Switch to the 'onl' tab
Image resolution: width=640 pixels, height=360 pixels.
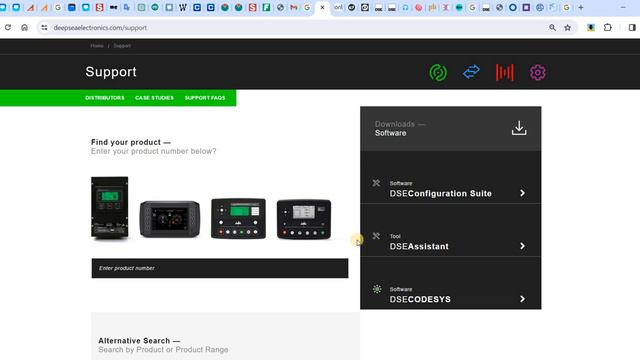click(338, 7)
